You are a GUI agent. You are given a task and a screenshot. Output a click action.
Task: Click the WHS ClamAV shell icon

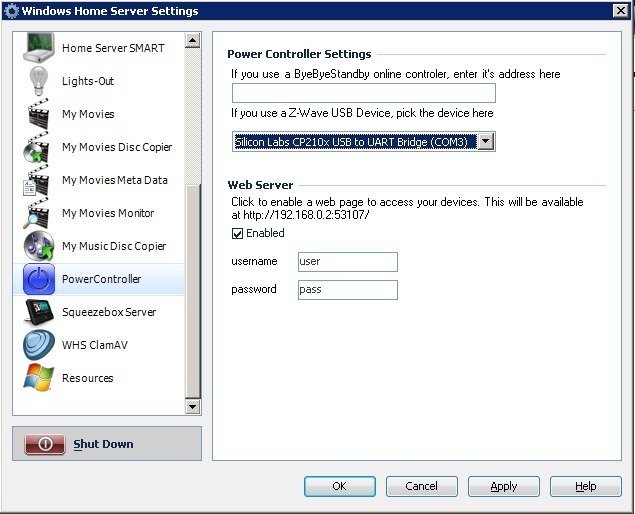39,345
